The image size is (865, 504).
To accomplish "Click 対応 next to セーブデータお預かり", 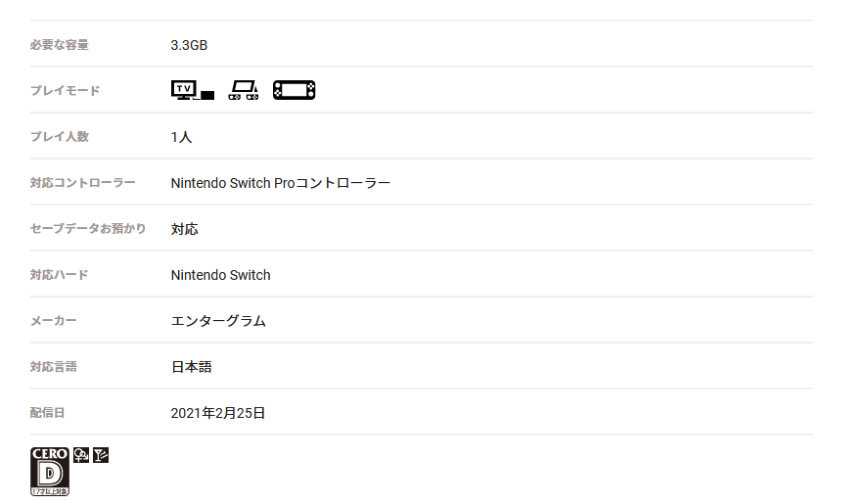I will (184, 229).
